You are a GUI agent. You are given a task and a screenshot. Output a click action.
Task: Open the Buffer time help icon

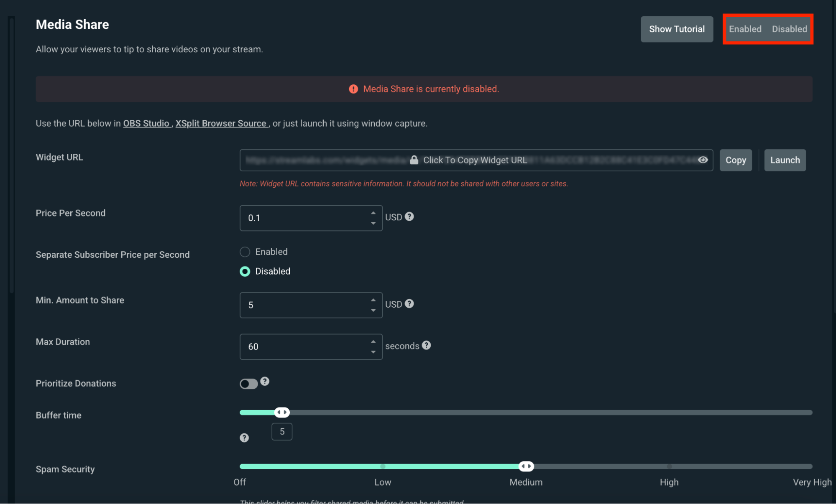pyautogui.click(x=244, y=438)
